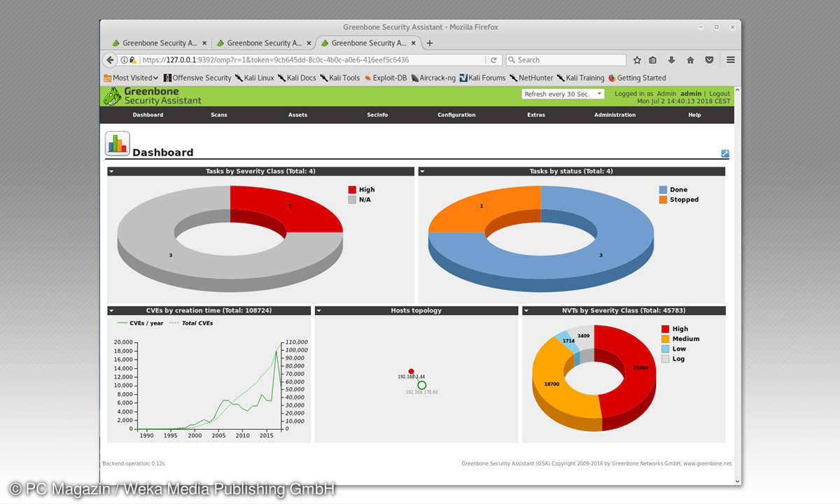Open the Kali Docs bookmark

(297, 78)
